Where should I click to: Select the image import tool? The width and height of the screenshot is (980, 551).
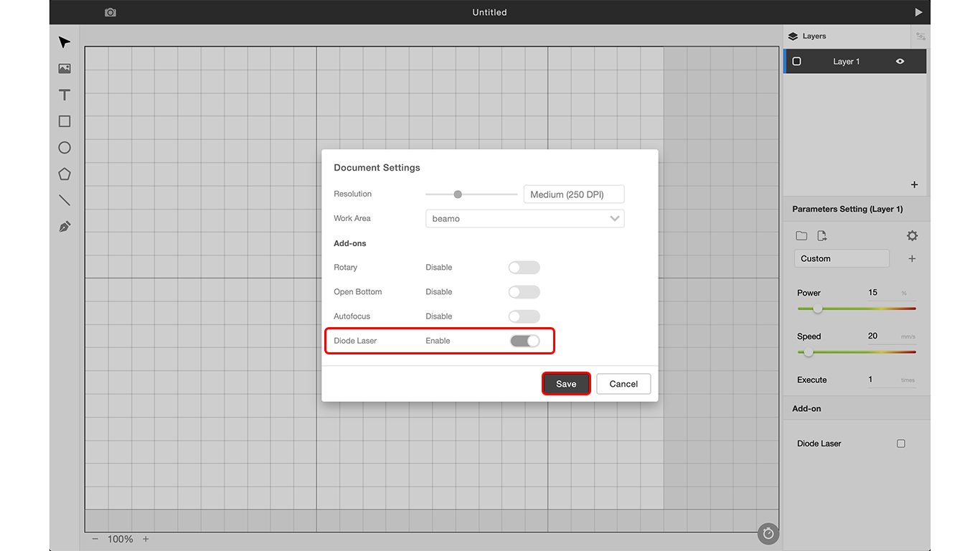(x=65, y=69)
